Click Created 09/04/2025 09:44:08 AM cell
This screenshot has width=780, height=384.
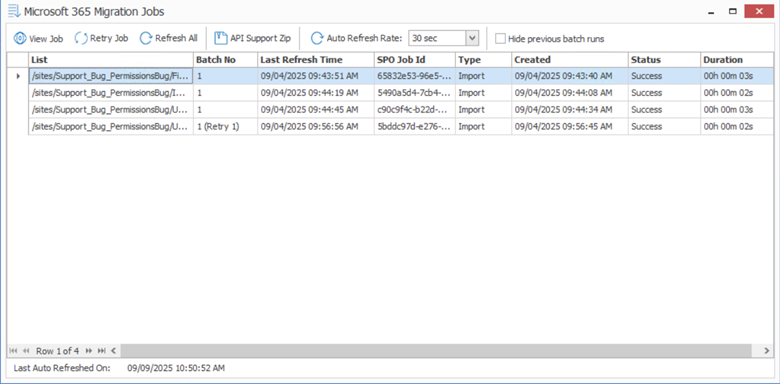coord(570,93)
